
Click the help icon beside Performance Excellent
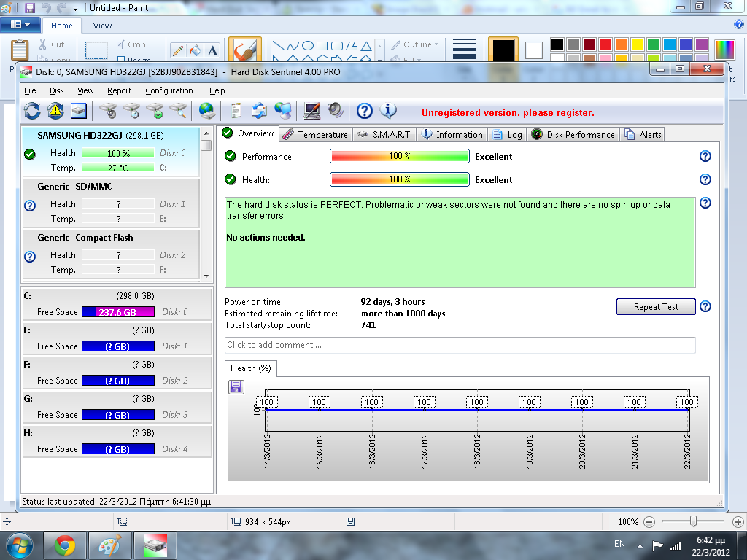tap(705, 156)
